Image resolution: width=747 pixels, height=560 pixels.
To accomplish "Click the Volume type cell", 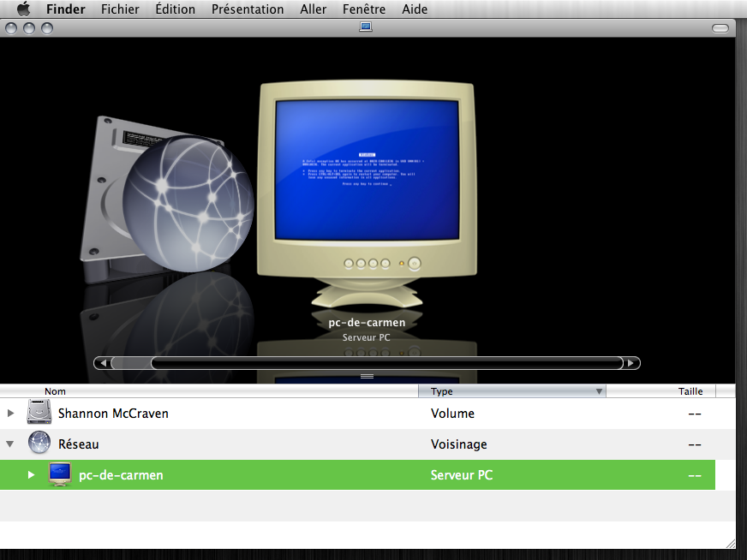I will point(452,414).
